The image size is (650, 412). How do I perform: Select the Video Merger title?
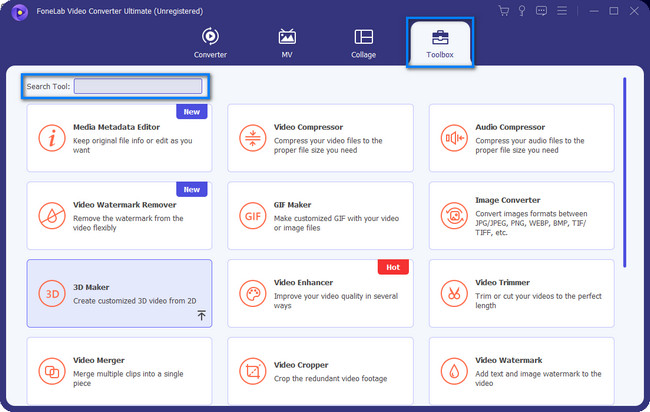click(99, 361)
